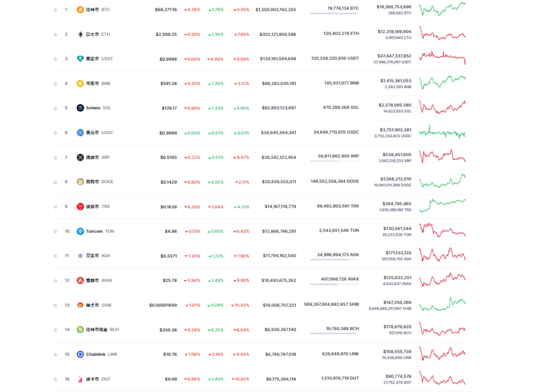
Task: Open the DOGE name link
Action: [100, 182]
